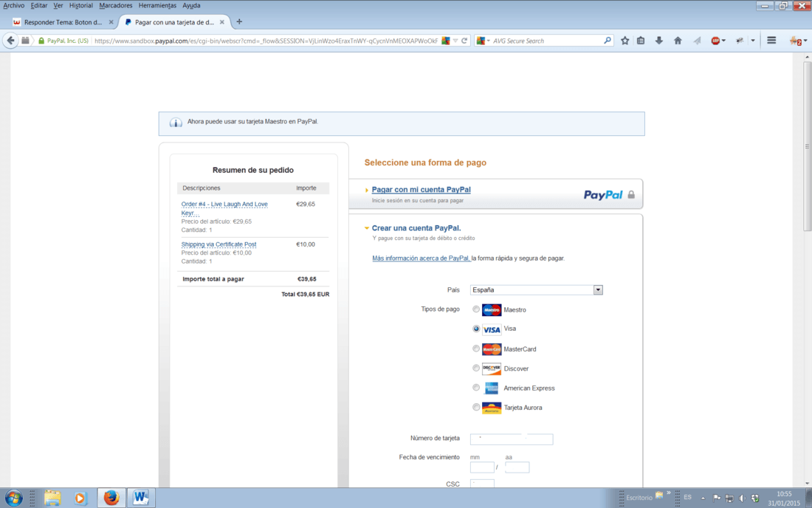The height and width of the screenshot is (508, 812).
Task: Click the Adblock Plus ABP icon
Action: 715,41
